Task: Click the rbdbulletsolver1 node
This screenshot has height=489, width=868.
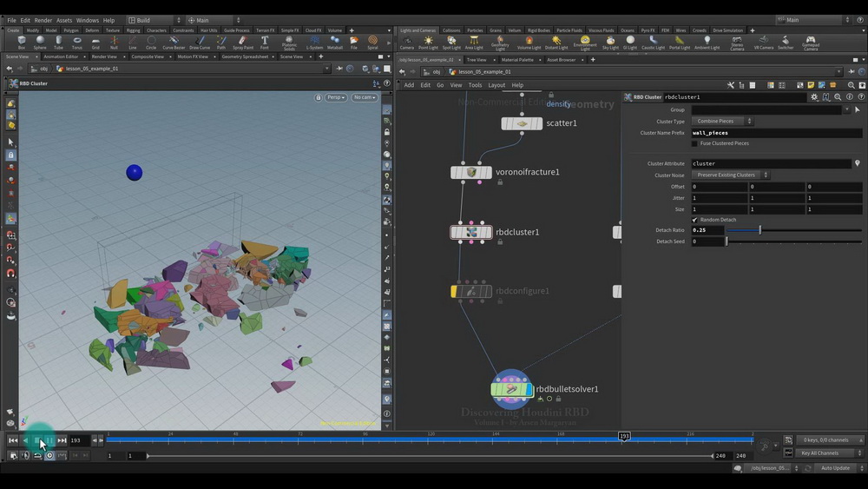Action: point(511,389)
